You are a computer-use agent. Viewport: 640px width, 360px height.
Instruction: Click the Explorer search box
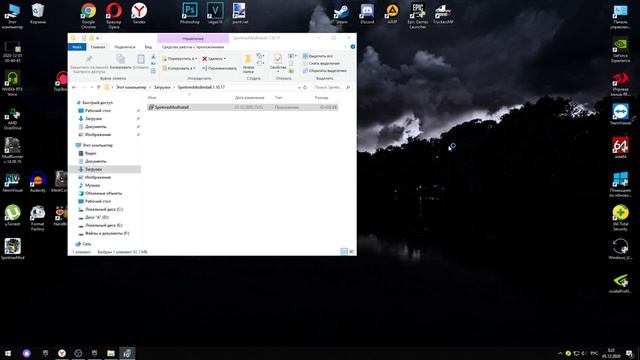point(332,87)
